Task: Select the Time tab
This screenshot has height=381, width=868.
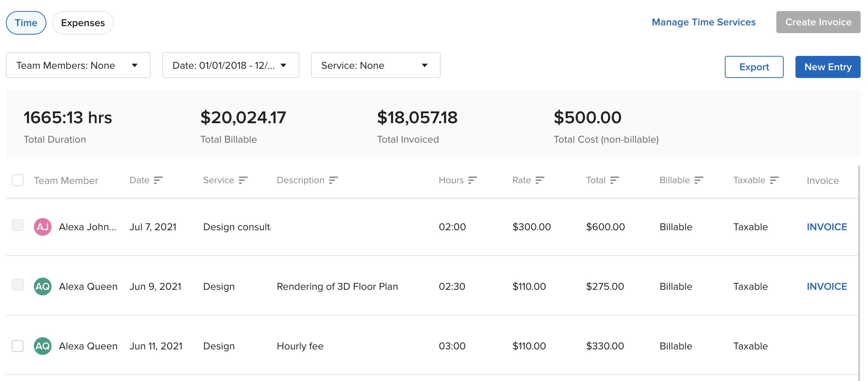Action: (x=25, y=22)
